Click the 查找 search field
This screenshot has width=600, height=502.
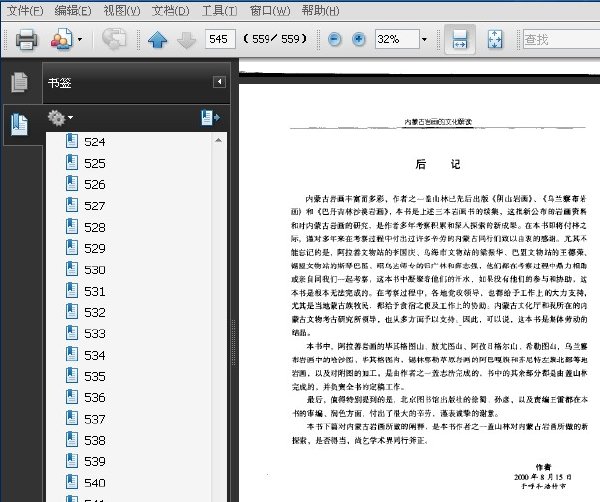click(x=561, y=39)
